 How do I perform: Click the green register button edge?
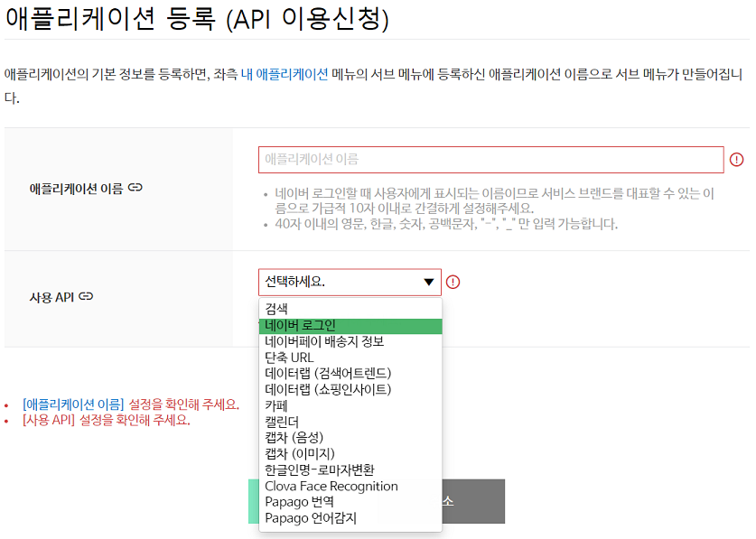[254, 501]
